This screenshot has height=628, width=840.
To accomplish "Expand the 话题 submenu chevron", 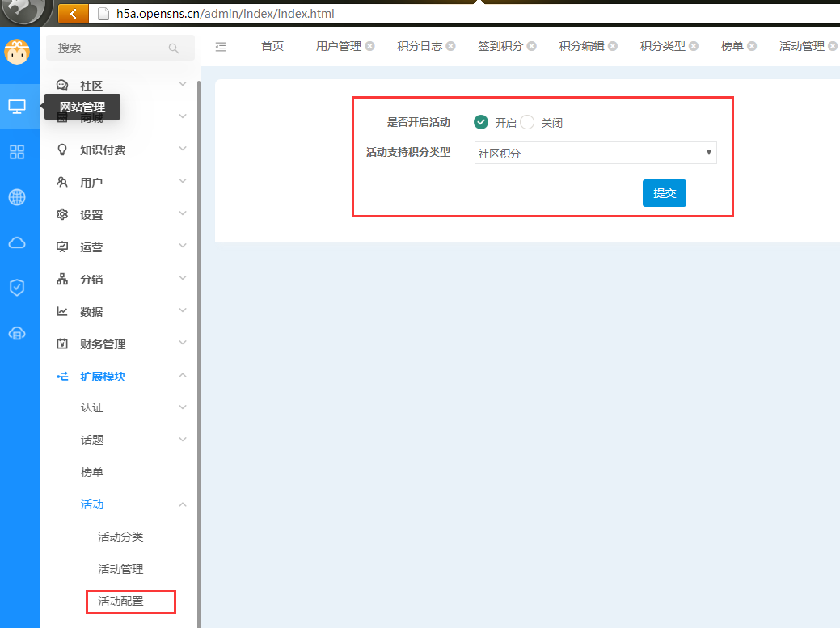I will click(183, 439).
